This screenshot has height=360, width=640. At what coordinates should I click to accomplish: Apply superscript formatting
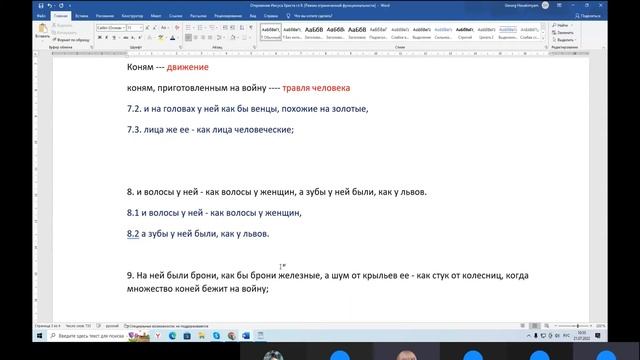(140, 38)
